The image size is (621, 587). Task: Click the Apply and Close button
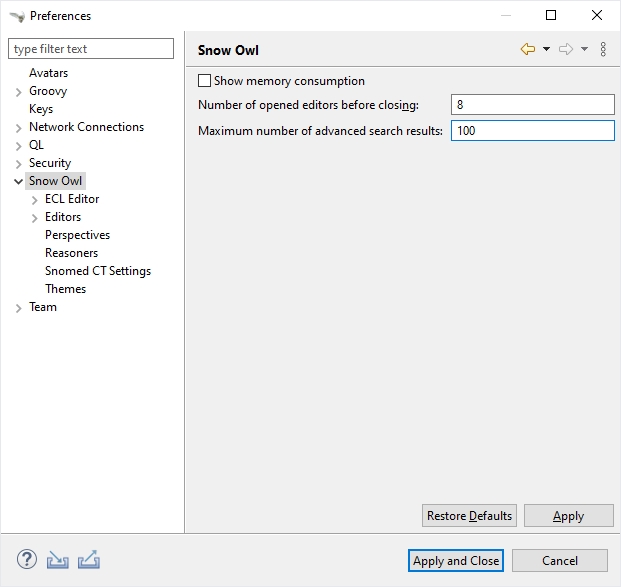(457, 561)
